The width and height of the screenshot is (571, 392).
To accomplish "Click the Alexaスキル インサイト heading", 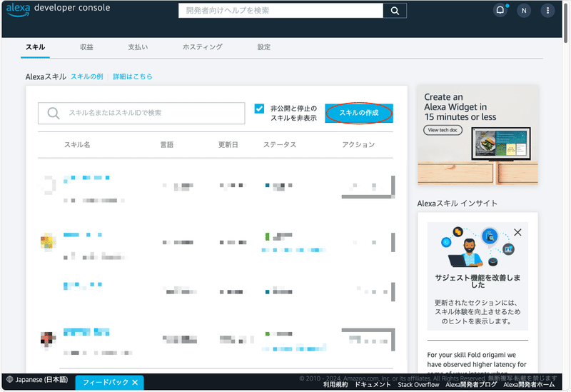I will pyautogui.click(x=458, y=203).
